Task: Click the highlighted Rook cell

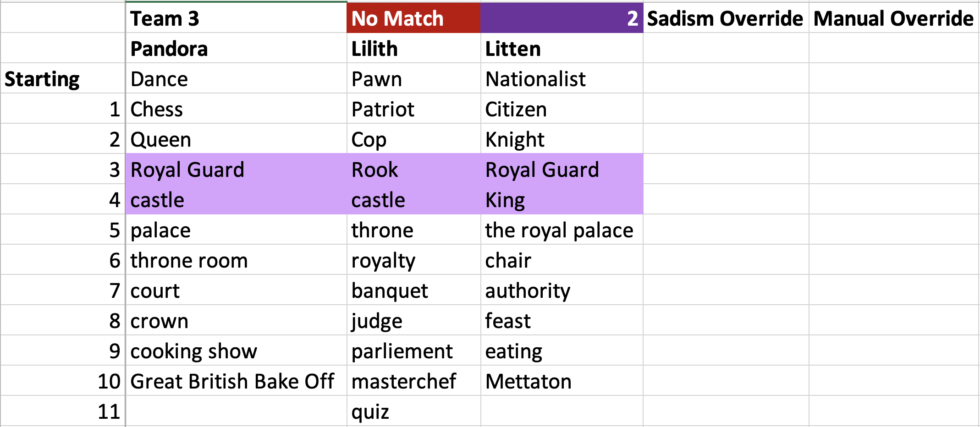Action: (413, 169)
